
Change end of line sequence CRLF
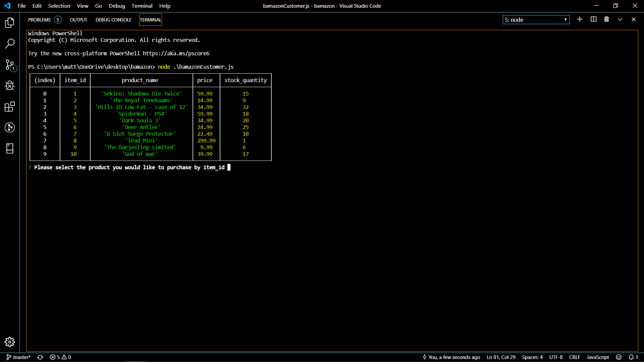[575, 357]
